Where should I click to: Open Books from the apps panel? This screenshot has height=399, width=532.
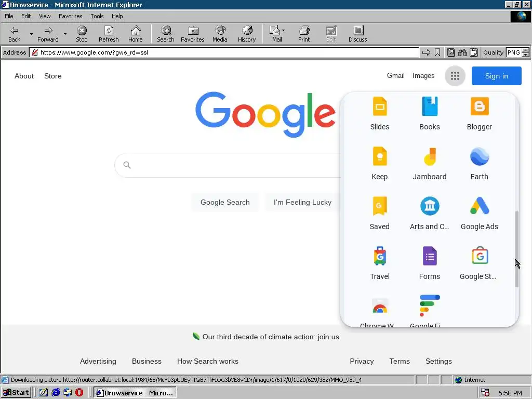pyautogui.click(x=430, y=114)
